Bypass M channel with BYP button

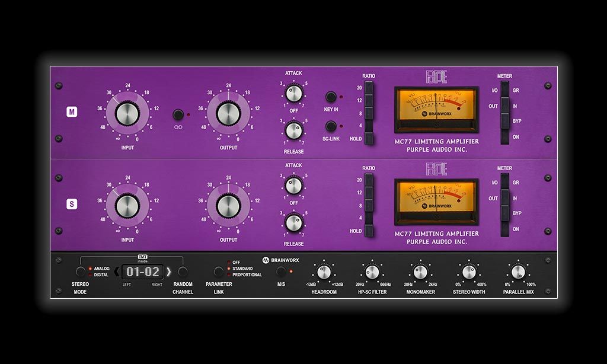pyautogui.click(x=505, y=121)
